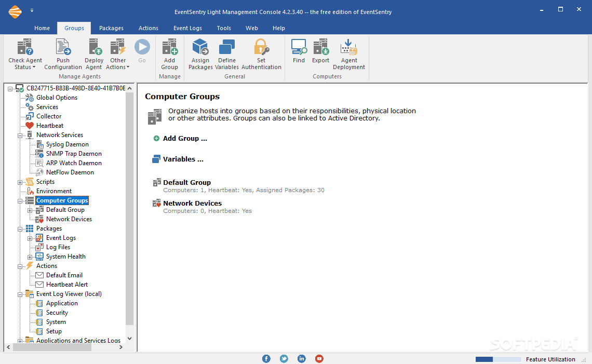Screen dimensions: 592x364
Task: Click the Check Agent Status ribbon icon
Action: coord(25,47)
